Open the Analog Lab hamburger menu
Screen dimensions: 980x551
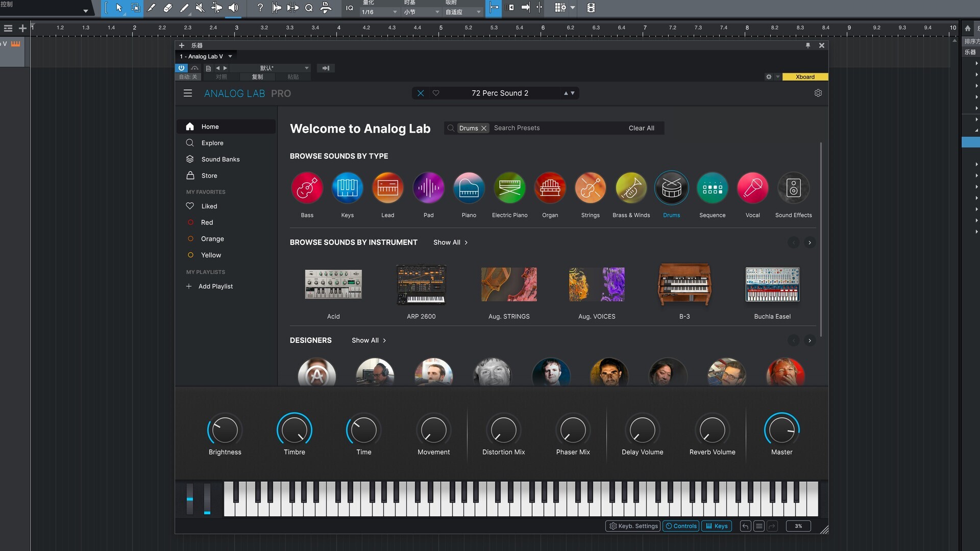click(188, 93)
